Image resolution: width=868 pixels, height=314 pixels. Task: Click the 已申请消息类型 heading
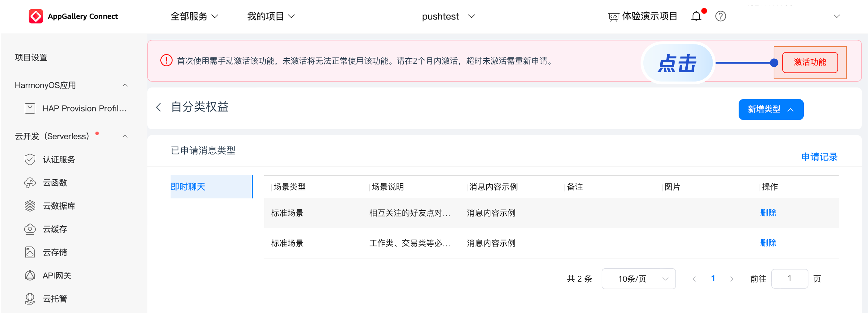(203, 150)
